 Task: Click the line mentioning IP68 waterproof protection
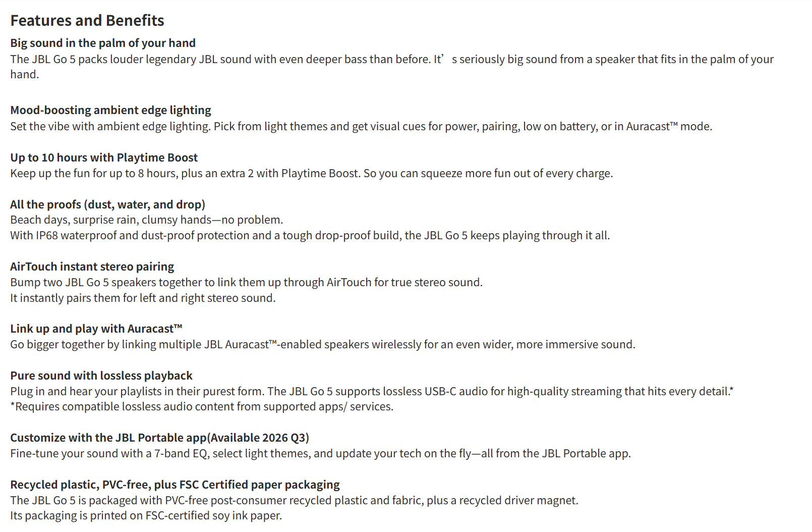(310, 235)
